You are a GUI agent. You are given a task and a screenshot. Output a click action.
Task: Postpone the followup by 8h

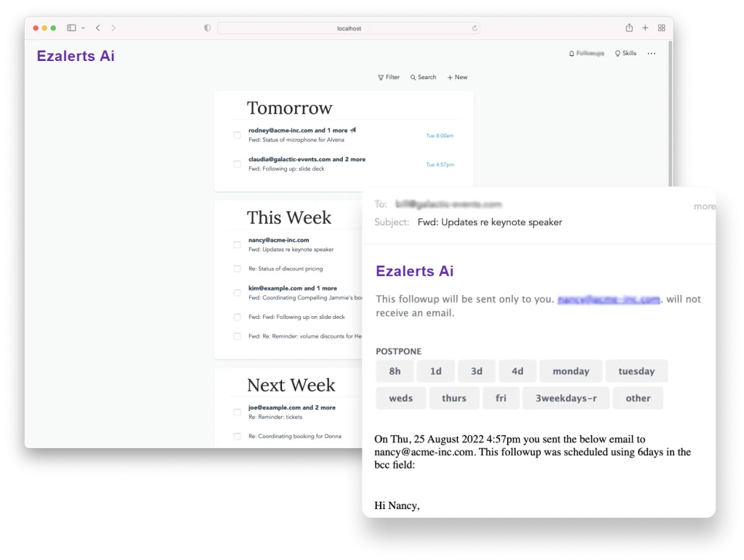click(395, 371)
